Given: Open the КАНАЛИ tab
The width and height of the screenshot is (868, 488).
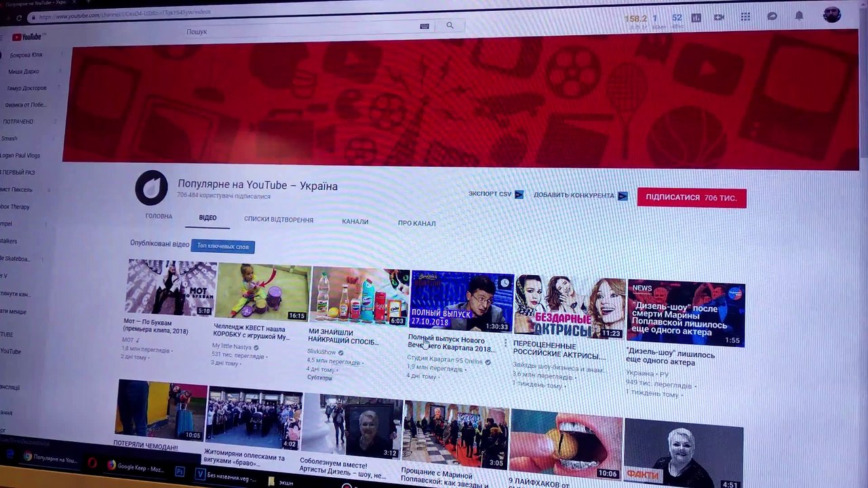Looking at the screenshot, I should [355, 222].
